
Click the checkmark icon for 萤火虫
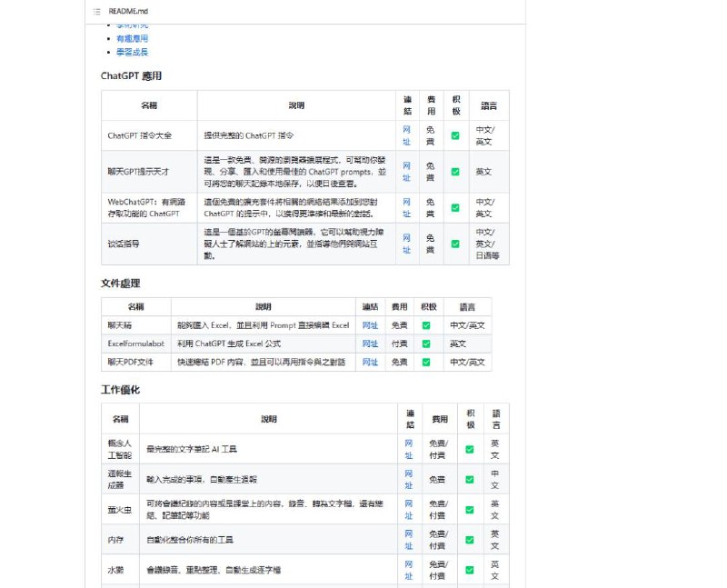tap(470, 507)
